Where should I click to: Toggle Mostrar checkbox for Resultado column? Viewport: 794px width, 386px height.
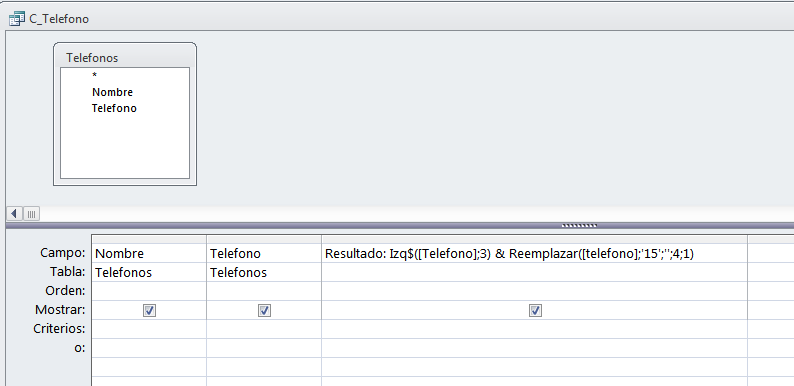[x=535, y=310]
